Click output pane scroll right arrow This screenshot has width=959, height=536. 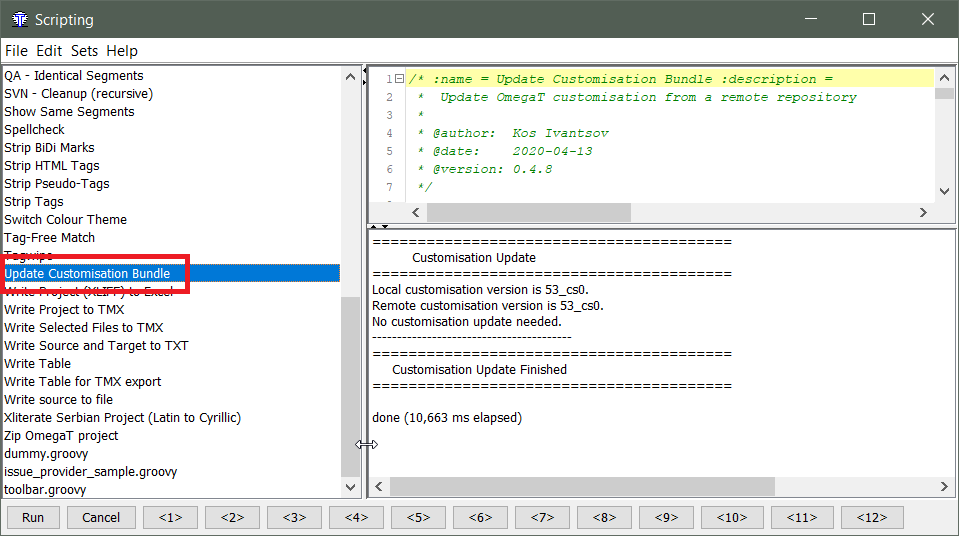944,486
